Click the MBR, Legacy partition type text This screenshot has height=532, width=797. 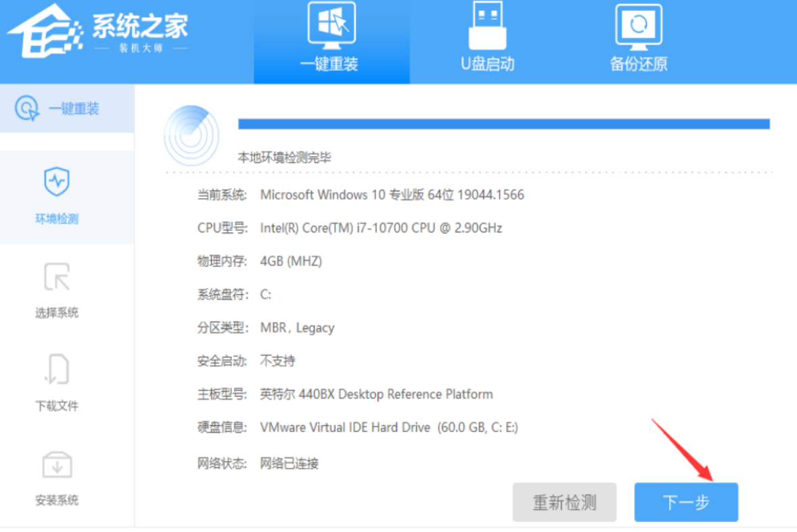point(297,328)
